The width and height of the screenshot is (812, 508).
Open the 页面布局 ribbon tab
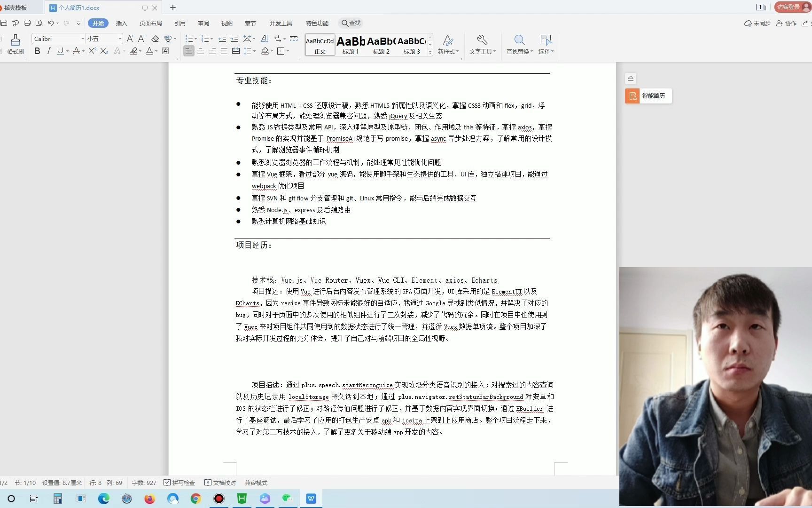point(150,23)
